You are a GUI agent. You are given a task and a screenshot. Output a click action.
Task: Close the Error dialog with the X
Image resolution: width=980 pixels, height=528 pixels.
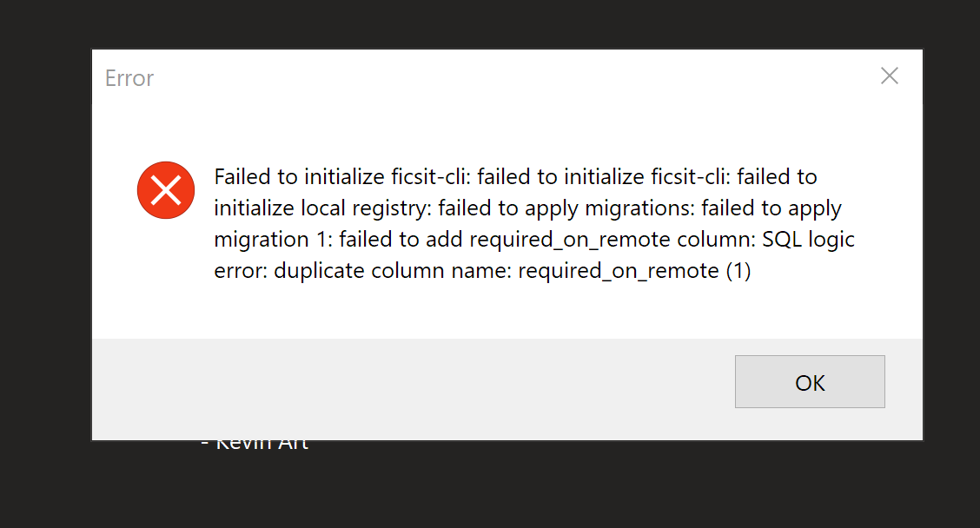pyautogui.click(x=889, y=76)
